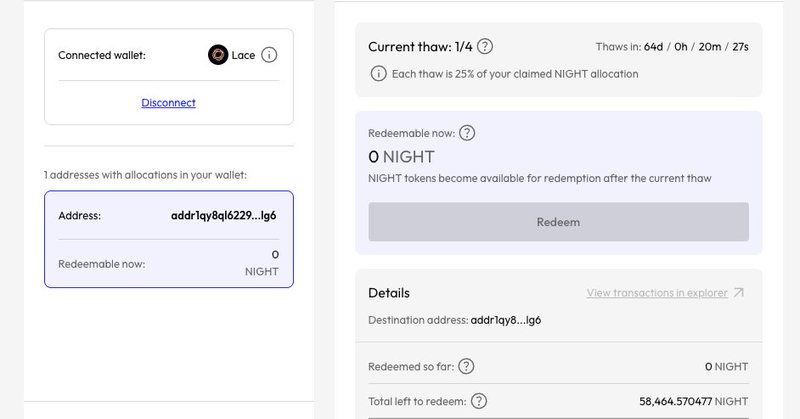Screen dimensions: 800x419
Task: Click help icon beside Current thaw 1/4
Action: click(485, 47)
